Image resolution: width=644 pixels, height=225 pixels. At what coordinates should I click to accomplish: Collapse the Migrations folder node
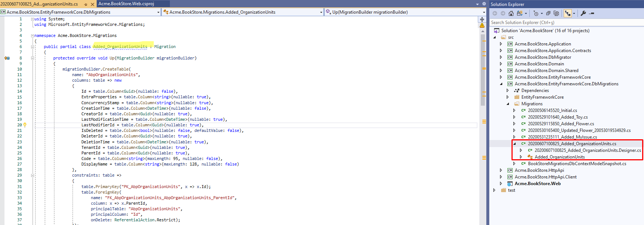tap(508, 104)
